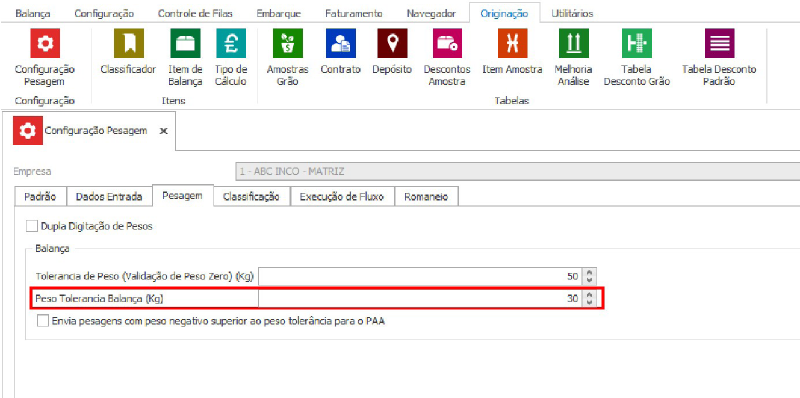Open Tabela Desconto Padrão icon

(x=719, y=43)
